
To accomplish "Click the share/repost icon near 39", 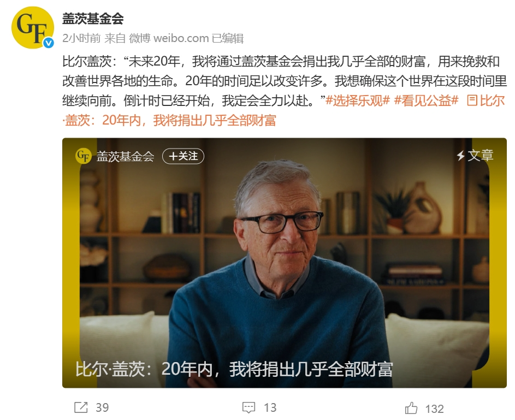I will [x=81, y=407].
